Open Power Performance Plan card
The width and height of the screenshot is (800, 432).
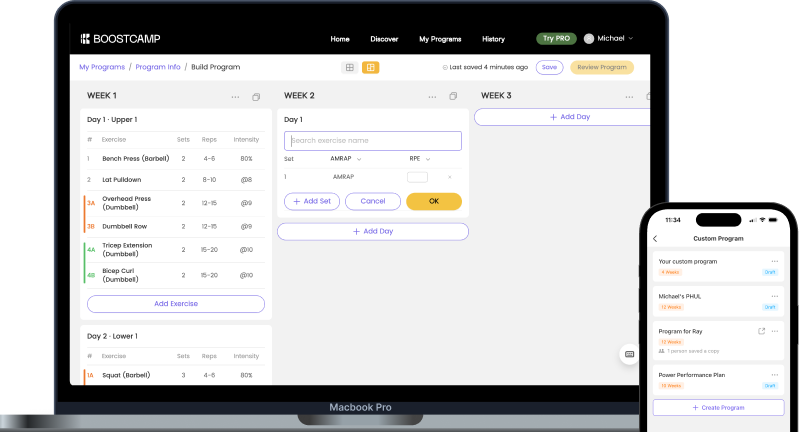(718, 380)
